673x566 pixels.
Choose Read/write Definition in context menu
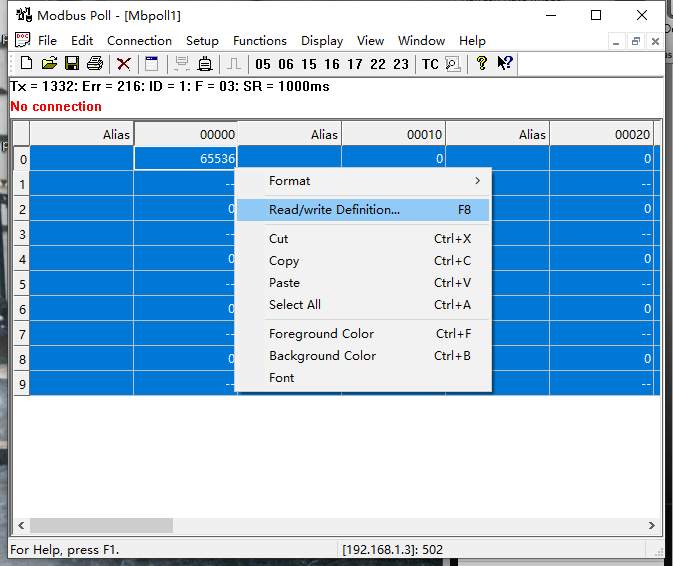click(363, 209)
